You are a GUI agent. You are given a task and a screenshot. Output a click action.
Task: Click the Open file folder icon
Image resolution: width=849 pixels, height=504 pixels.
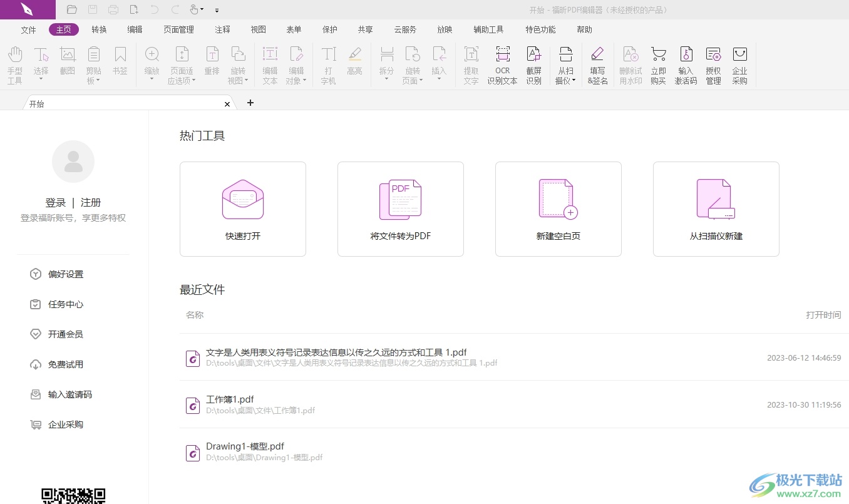[71, 9]
